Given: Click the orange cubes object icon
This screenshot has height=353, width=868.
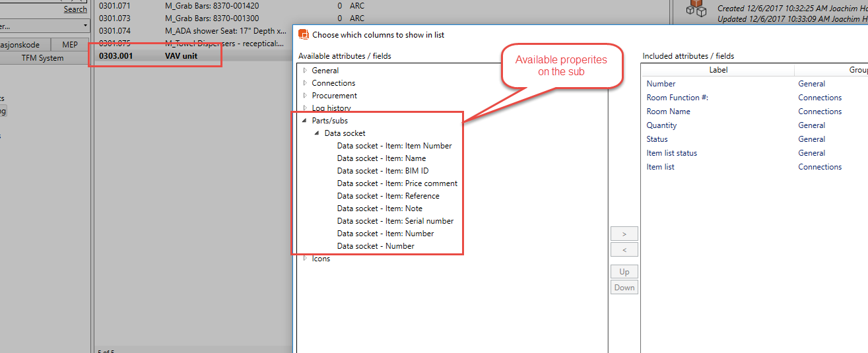Looking at the screenshot, I should point(696,8).
